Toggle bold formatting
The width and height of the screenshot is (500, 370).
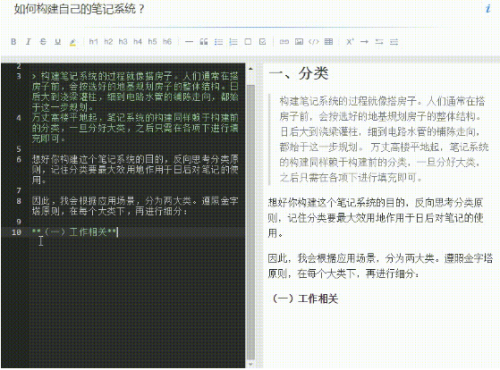click(13, 42)
